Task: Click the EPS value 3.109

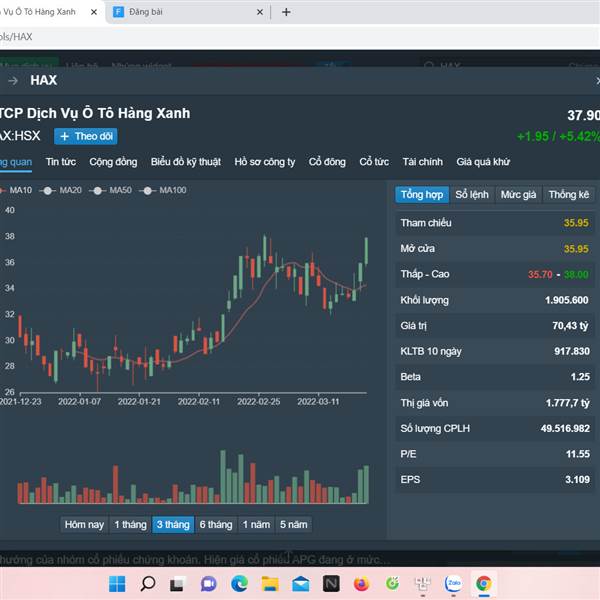Action: [x=577, y=480]
